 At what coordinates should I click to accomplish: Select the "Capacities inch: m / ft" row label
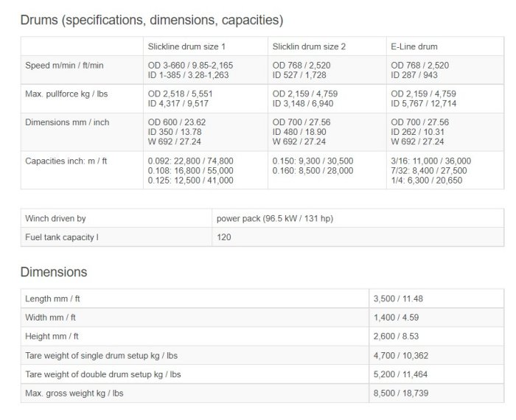(67, 161)
